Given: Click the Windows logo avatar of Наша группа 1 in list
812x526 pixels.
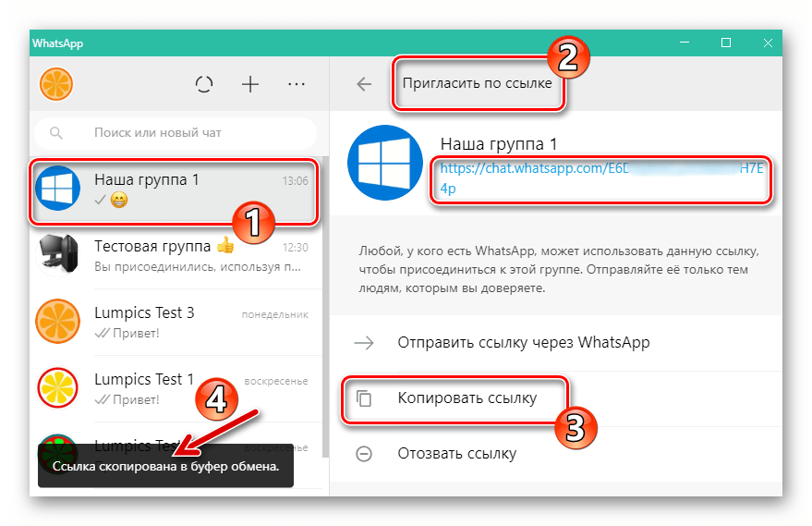Looking at the screenshot, I should pos(57,188).
